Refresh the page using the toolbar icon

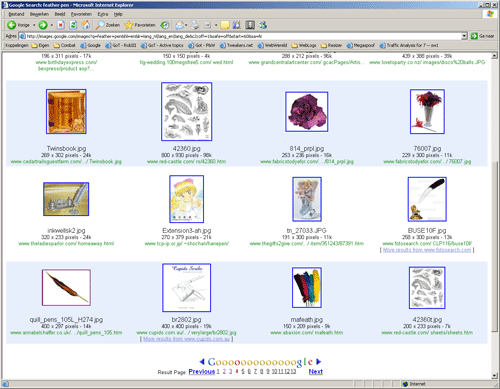73,25
